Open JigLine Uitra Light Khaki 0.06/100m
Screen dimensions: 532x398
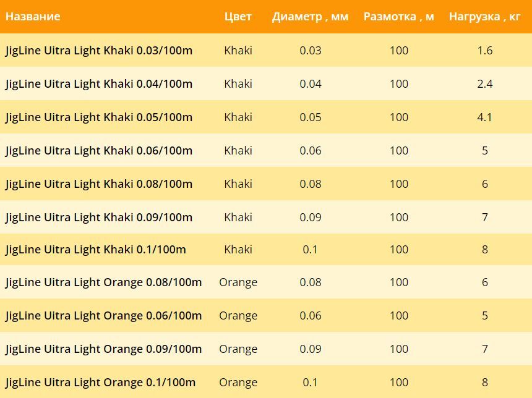coord(99,151)
